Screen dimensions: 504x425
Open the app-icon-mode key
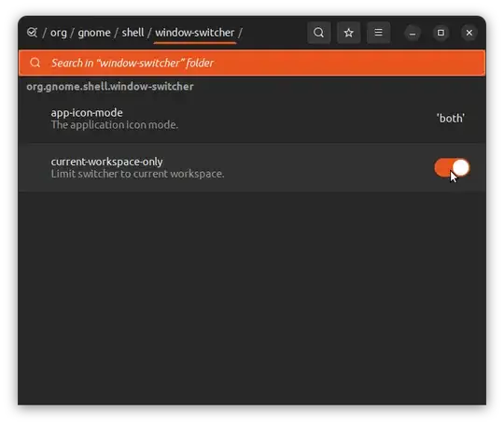pos(252,119)
